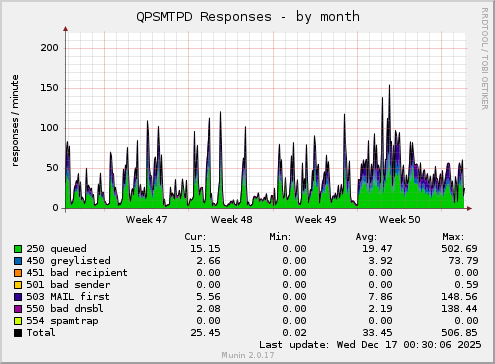The image size is (495, 364).
Task: Click the 100 y-axis label
Action: point(50,128)
